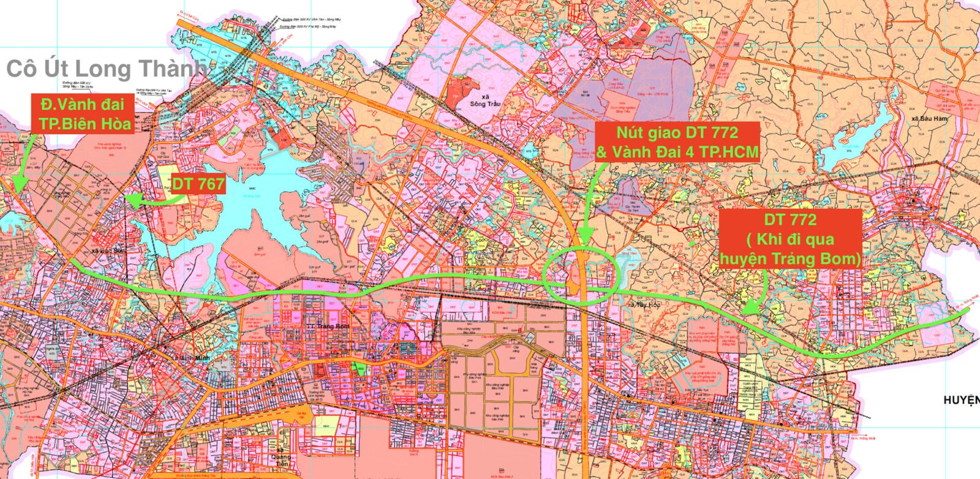Click the Đ.Vành đai TP.Biên Hòa label
Viewport: 980px width, 479px height.
click(x=85, y=114)
